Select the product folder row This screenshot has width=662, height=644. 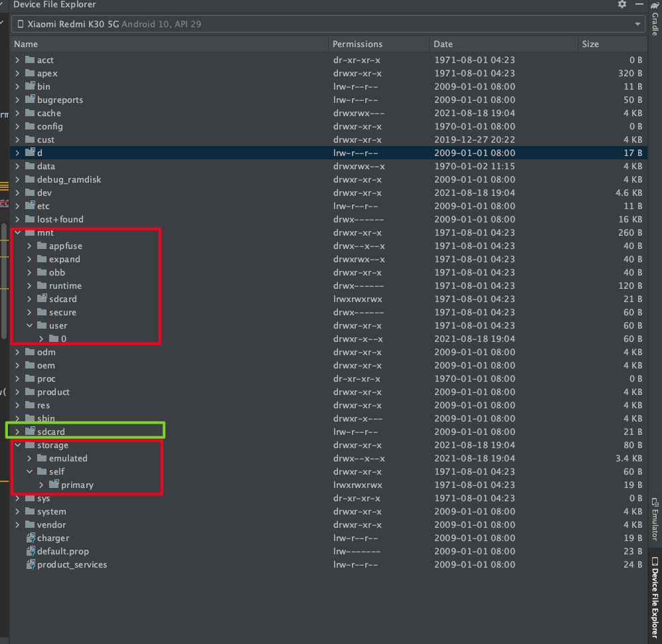329,392
